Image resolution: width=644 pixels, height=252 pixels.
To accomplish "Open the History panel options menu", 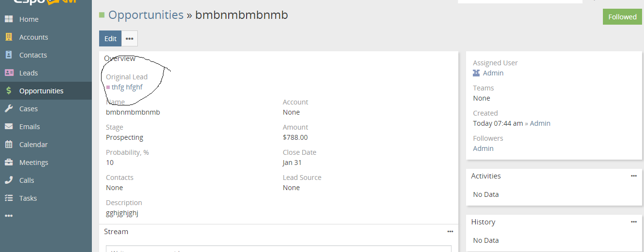I will point(633,222).
